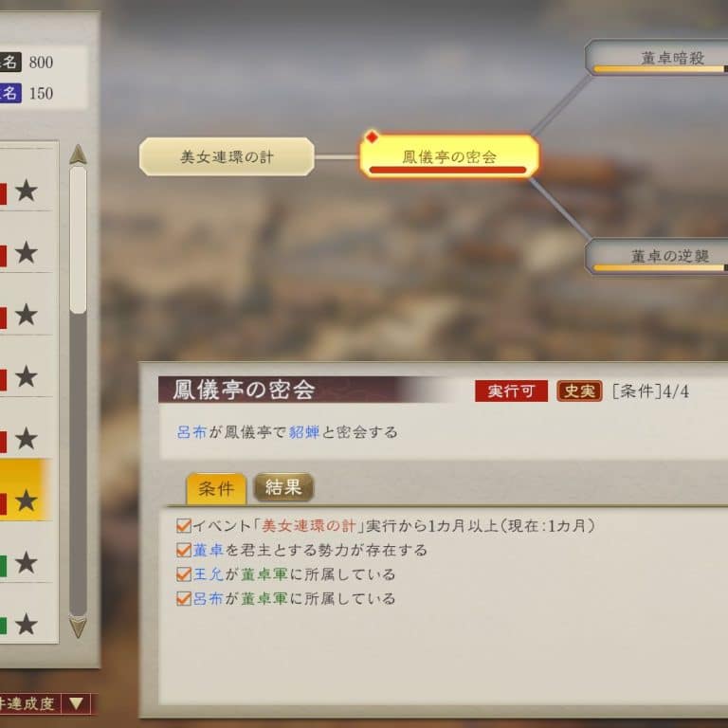Screen dimensions: 728x728
Task: Click the 貂蝉 name link in description
Action: (304, 432)
